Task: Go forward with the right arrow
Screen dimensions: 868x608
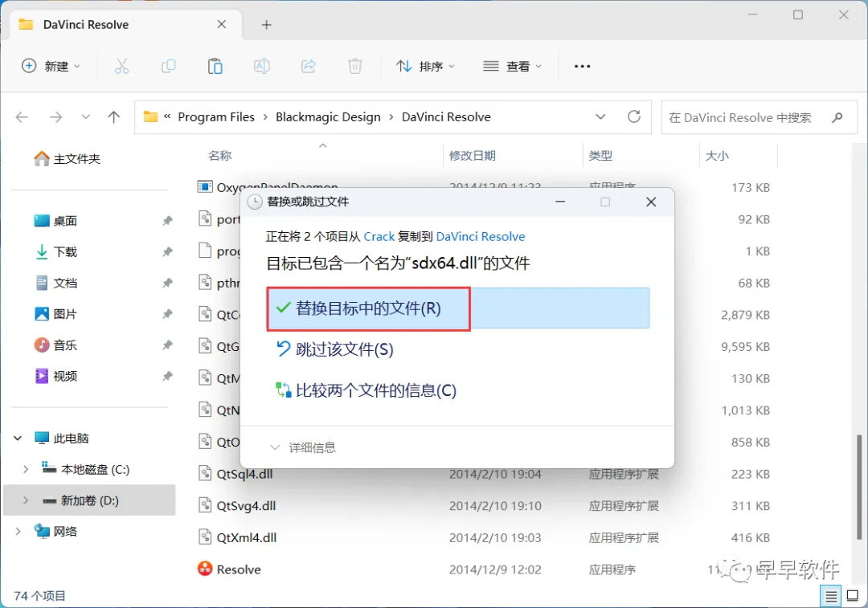Action: 56,116
